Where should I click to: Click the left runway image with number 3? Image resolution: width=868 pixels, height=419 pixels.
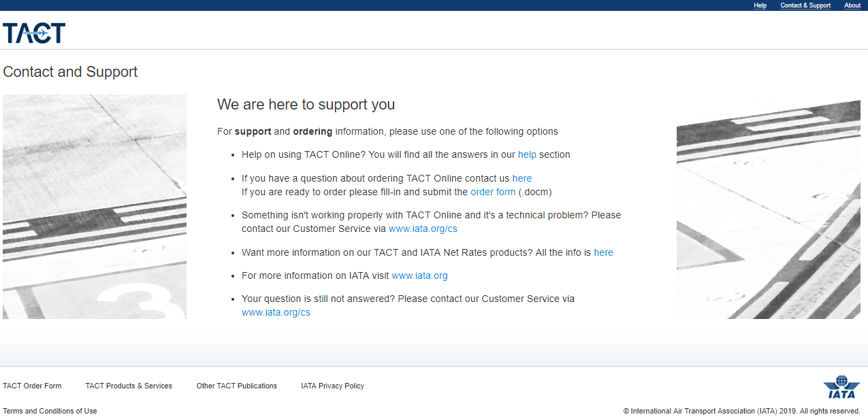coord(95,207)
